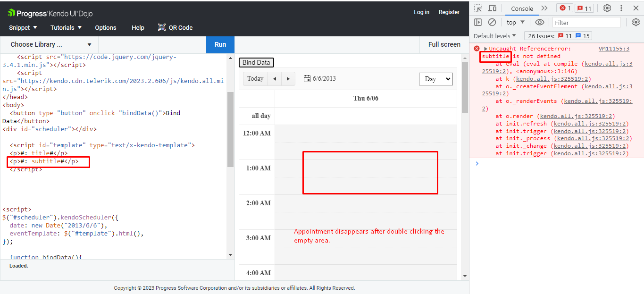Select the DevTools element inspector icon
This screenshot has height=294, width=644.
pyautogui.click(x=478, y=8)
